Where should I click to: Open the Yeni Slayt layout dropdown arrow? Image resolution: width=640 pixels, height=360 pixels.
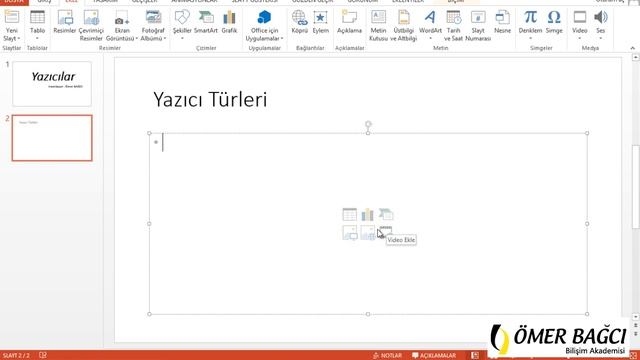coord(18,38)
